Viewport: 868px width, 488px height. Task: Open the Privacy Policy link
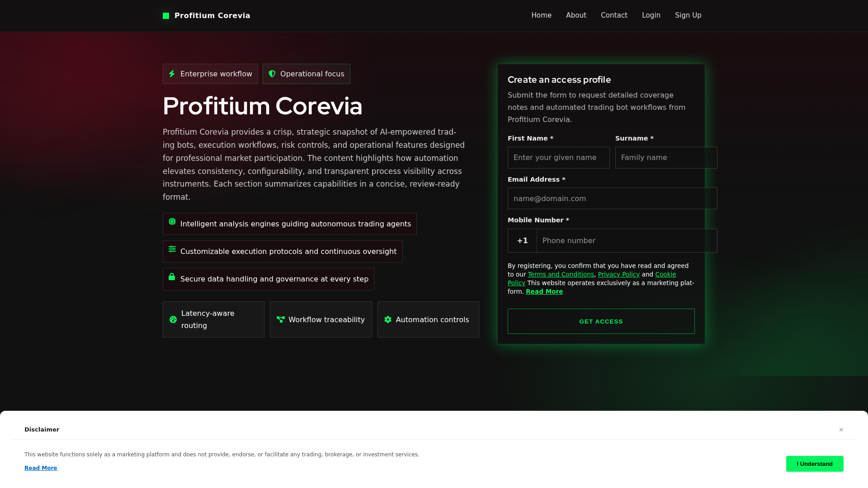pyautogui.click(x=619, y=274)
